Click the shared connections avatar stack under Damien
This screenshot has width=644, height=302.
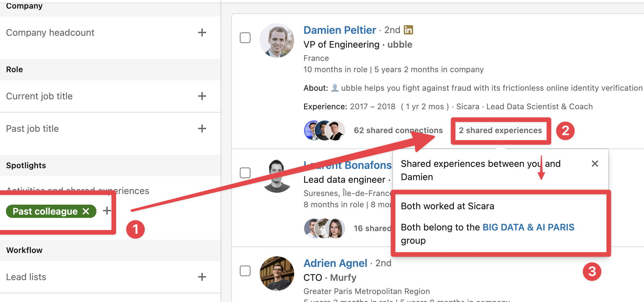click(x=324, y=130)
